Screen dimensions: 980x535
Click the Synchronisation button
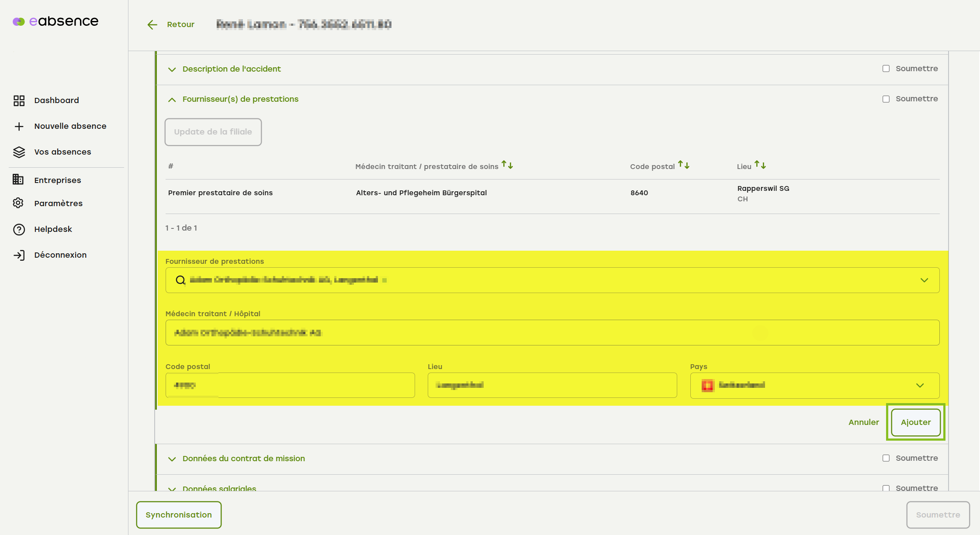[x=179, y=515]
